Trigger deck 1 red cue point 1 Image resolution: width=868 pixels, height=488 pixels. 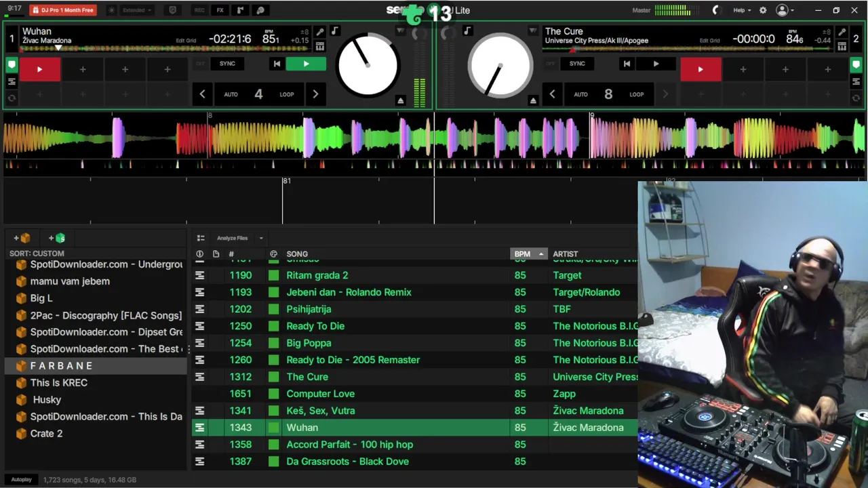click(39, 69)
